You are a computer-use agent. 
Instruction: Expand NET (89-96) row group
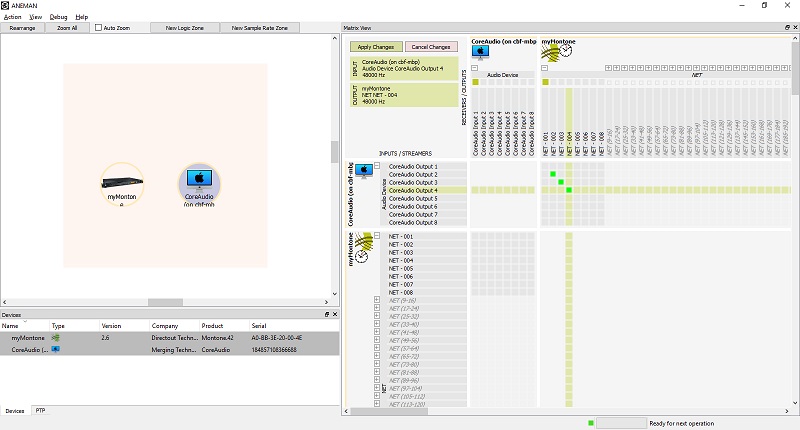377,380
